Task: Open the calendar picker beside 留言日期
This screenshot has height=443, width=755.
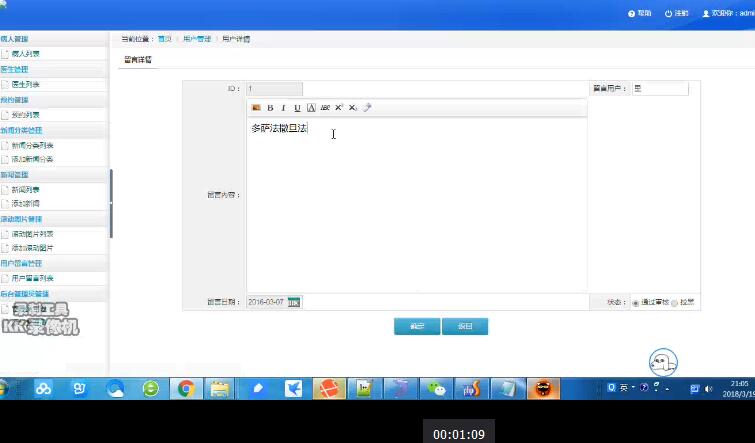Action: (294, 302)
